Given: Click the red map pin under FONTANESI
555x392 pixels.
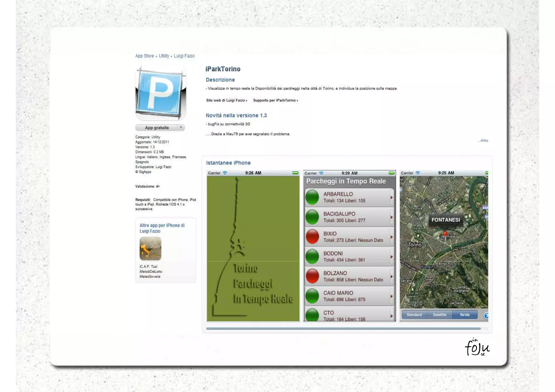Looking at the screenshot, I should pyautogui.click(x=445, y=234).
